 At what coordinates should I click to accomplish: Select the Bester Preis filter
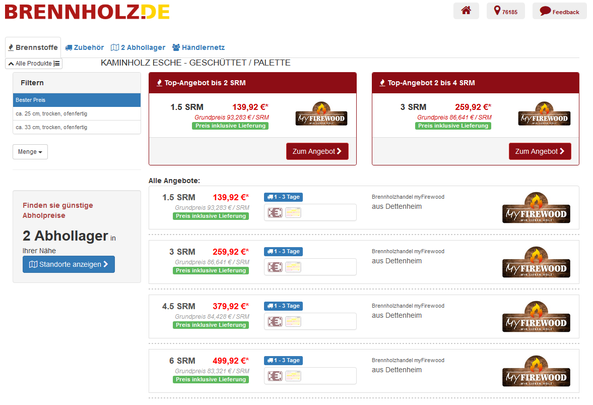click(x=77, y=100)
